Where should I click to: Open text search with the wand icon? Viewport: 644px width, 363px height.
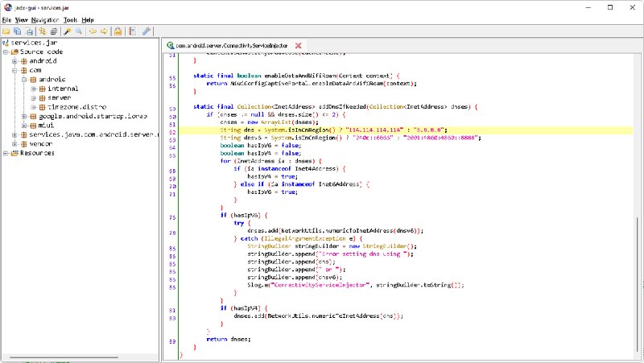tap(68, 31)
